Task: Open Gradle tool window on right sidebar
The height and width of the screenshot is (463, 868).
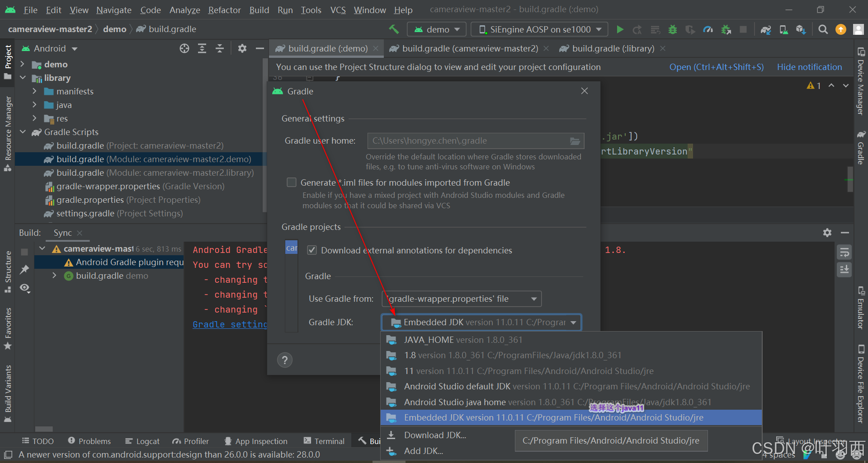Action: click(861, 148)
